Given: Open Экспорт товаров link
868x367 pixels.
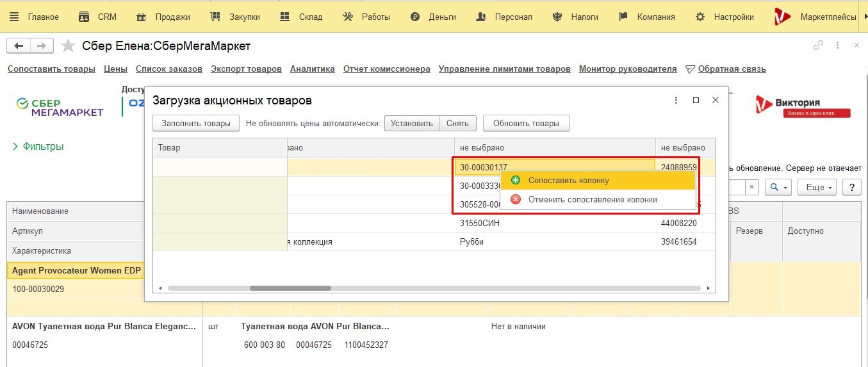Looking at the screenshot, I should 246,69.
